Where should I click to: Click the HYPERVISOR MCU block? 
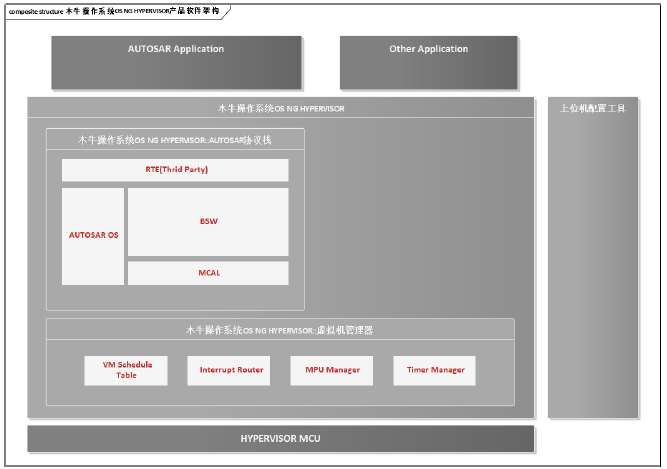280,438
